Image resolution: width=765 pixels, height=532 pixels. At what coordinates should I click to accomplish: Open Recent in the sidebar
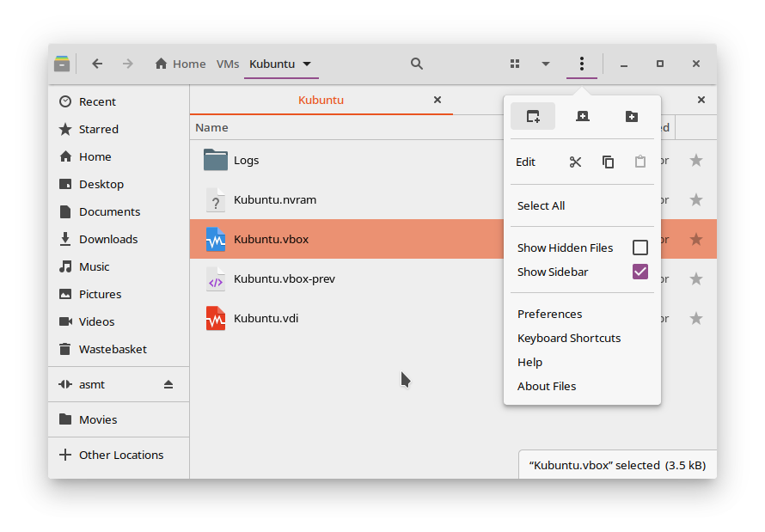(x=119, y=101)
